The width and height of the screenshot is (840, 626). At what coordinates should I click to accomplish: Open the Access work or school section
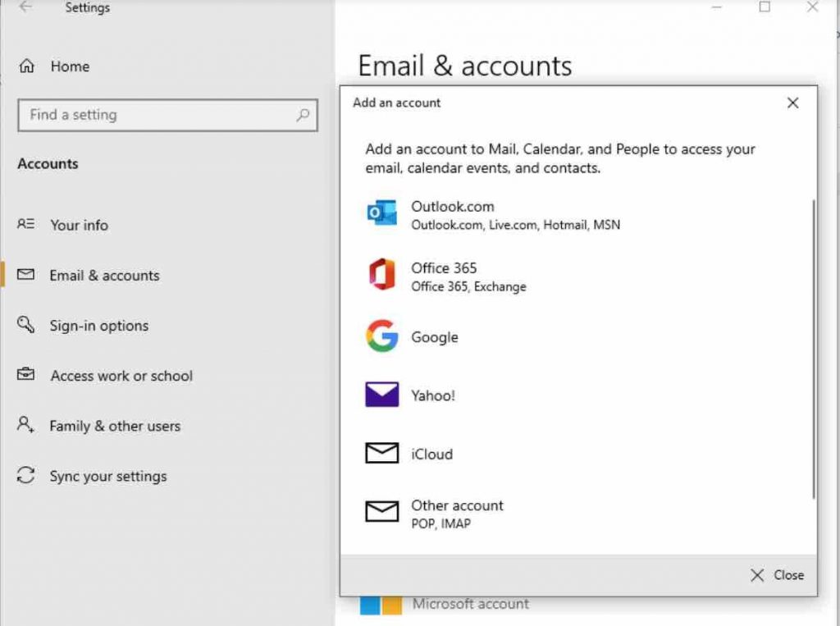coord(121,376)
